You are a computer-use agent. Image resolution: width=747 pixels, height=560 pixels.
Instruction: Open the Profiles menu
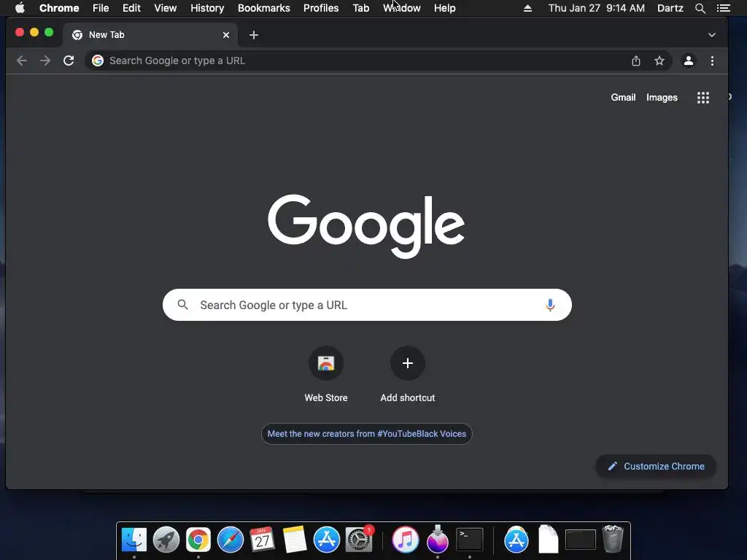321,8
